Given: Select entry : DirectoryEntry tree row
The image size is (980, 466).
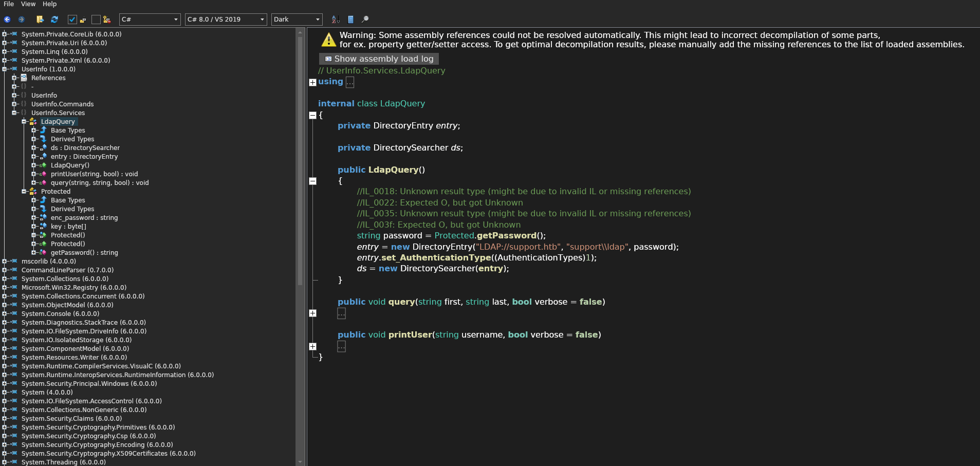Looking at the screenshot, I should click(84, 156).
